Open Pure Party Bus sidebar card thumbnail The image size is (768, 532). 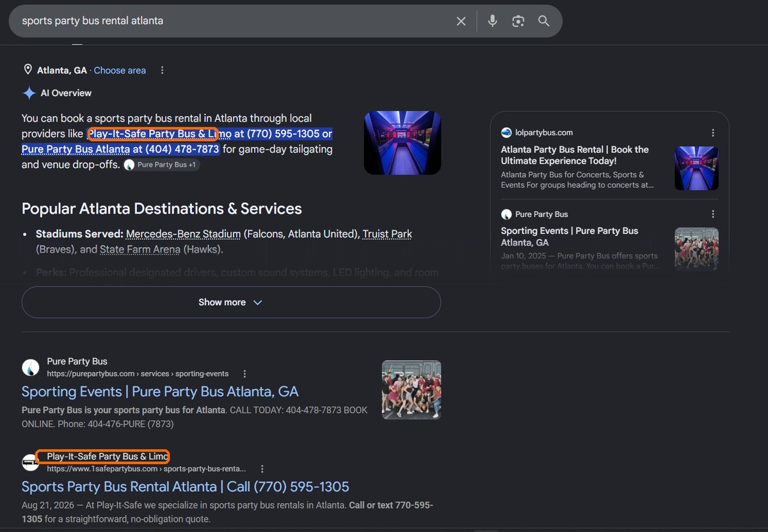pyautogui.click(x=696, y=249)
